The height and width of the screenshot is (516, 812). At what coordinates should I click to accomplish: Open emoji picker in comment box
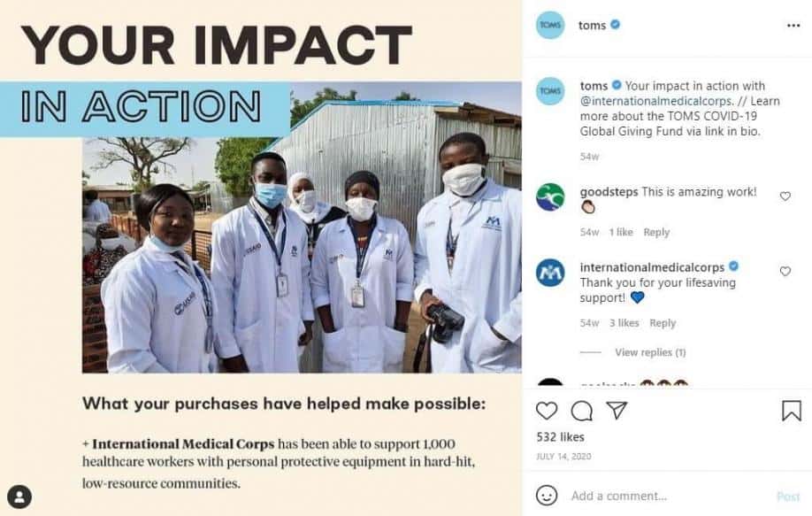coord(548,495)
